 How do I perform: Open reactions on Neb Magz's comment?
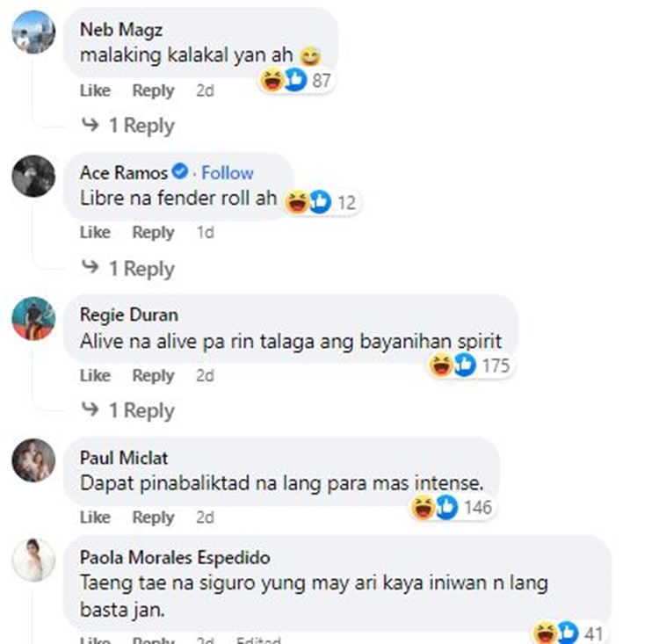[296, 80]
